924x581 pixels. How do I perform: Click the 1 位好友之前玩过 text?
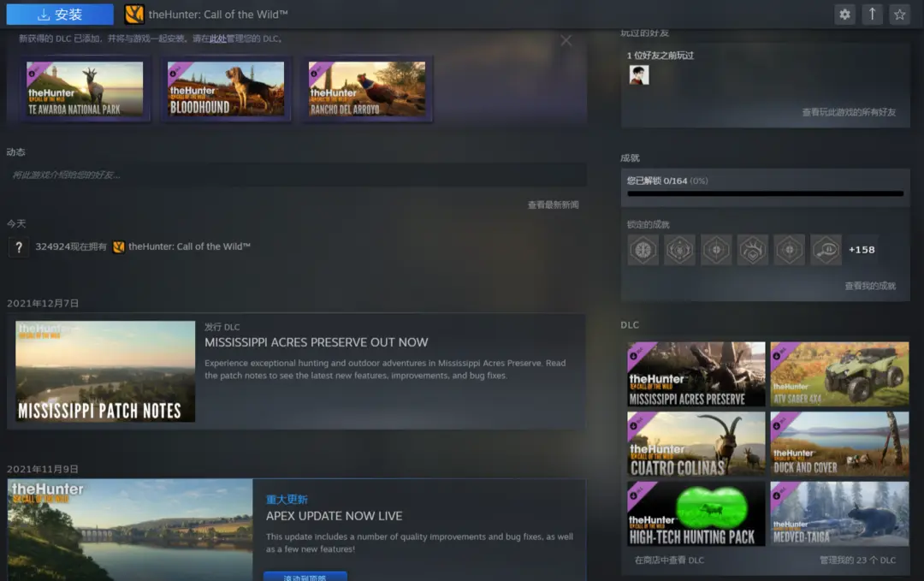pyautogui.click(x=660, y=56)
